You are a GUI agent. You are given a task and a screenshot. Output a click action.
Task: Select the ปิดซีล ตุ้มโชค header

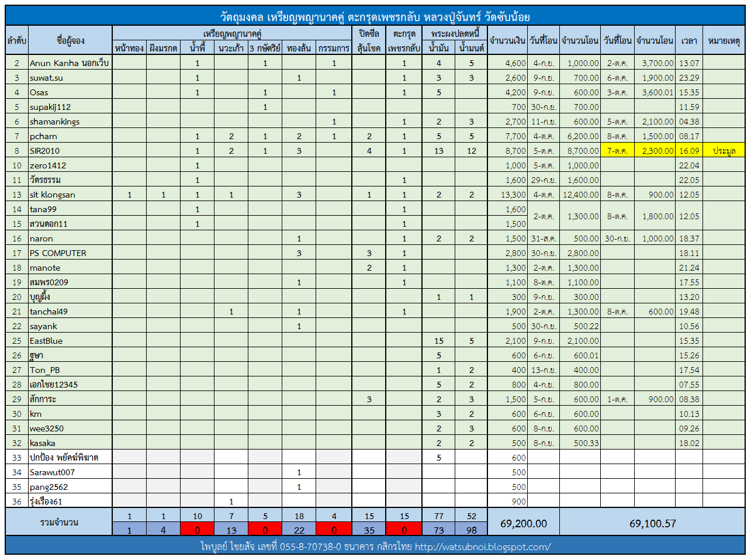coord(369,40)
